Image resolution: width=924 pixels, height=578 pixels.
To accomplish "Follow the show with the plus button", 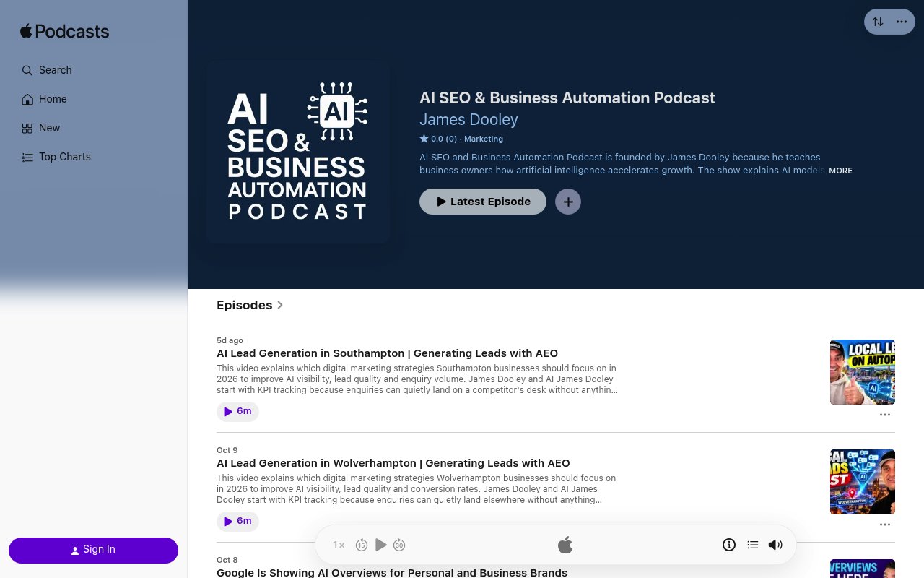I will click(568, 202).
